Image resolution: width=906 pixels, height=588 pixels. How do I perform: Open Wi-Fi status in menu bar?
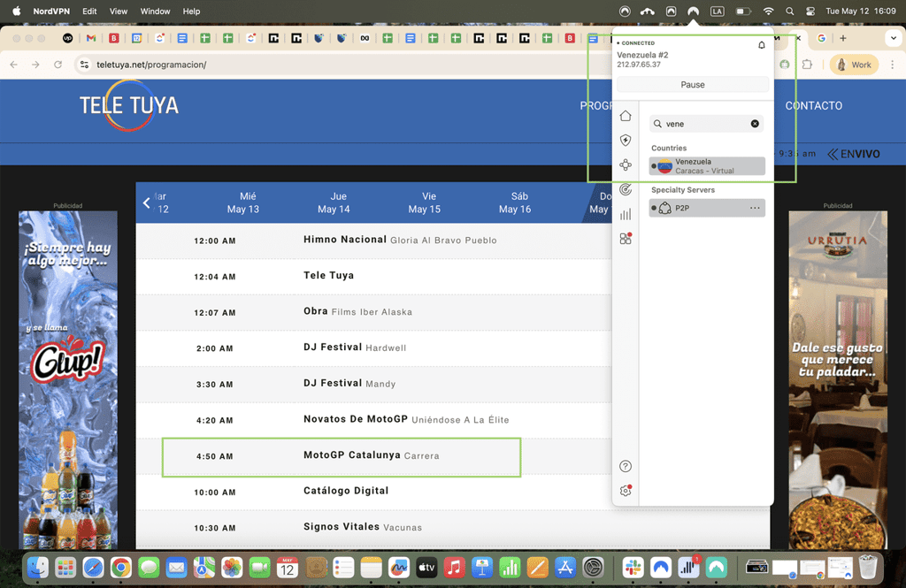[769, 11]
